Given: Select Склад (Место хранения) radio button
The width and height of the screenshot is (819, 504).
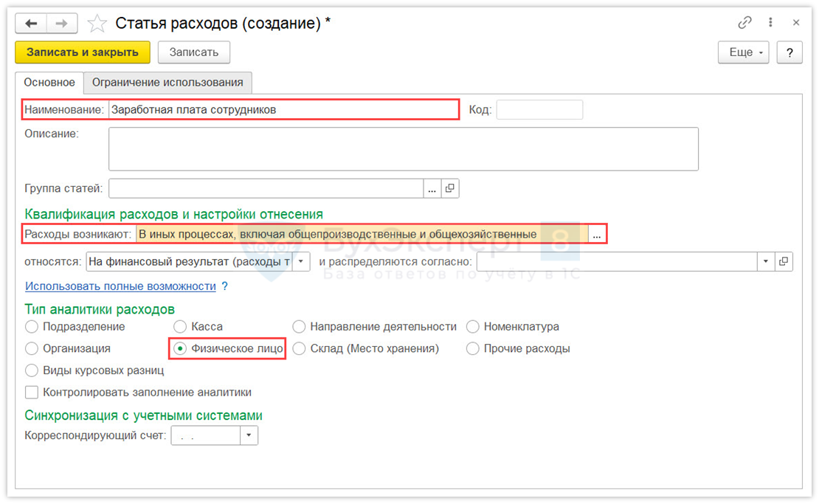Looking at the screenshot, I should [x=300, y=349].
